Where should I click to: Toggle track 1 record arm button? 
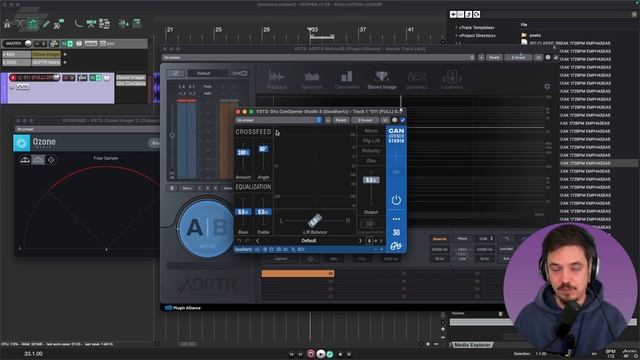pyautogui.click(x=13, y=77)
